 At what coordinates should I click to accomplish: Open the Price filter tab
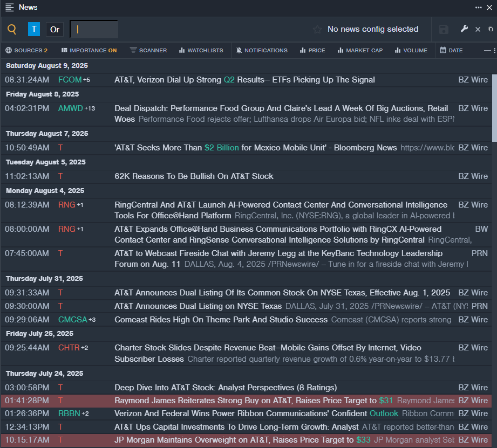[x=312, y=50]
